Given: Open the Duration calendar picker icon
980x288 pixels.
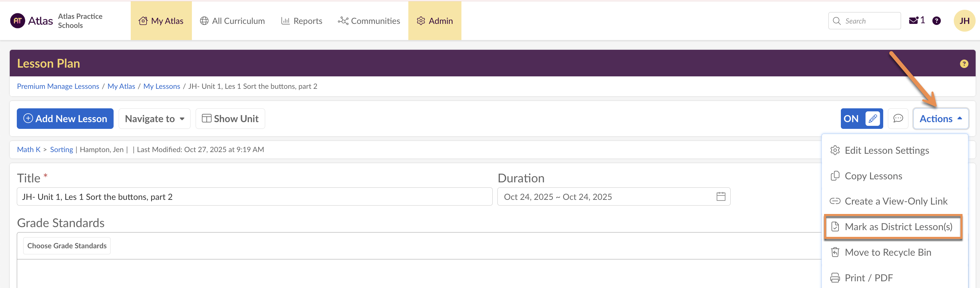Looking at the screenshot, I should [x=721, y=196].
